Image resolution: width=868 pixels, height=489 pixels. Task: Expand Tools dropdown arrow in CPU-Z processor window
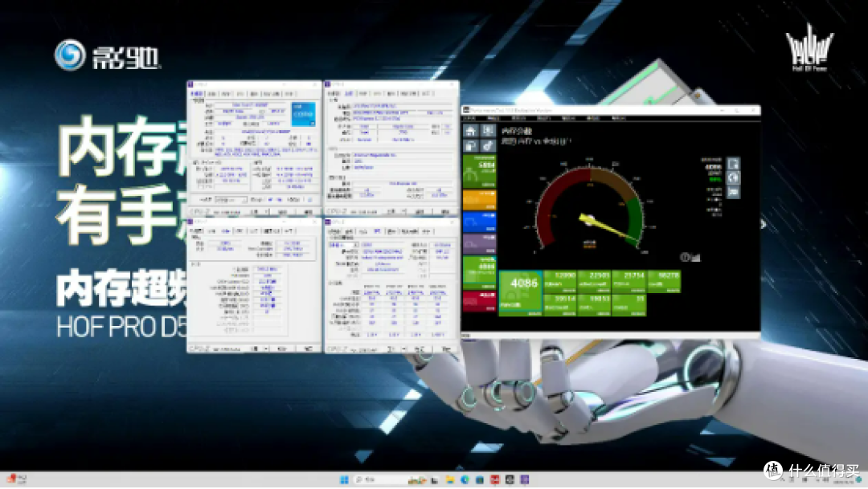[266, 212]
